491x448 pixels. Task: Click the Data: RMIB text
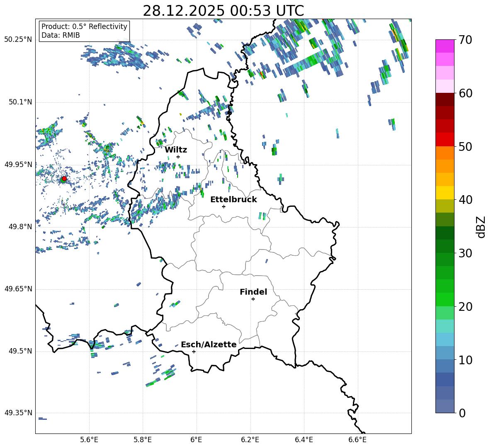click(x=61, y=35)
